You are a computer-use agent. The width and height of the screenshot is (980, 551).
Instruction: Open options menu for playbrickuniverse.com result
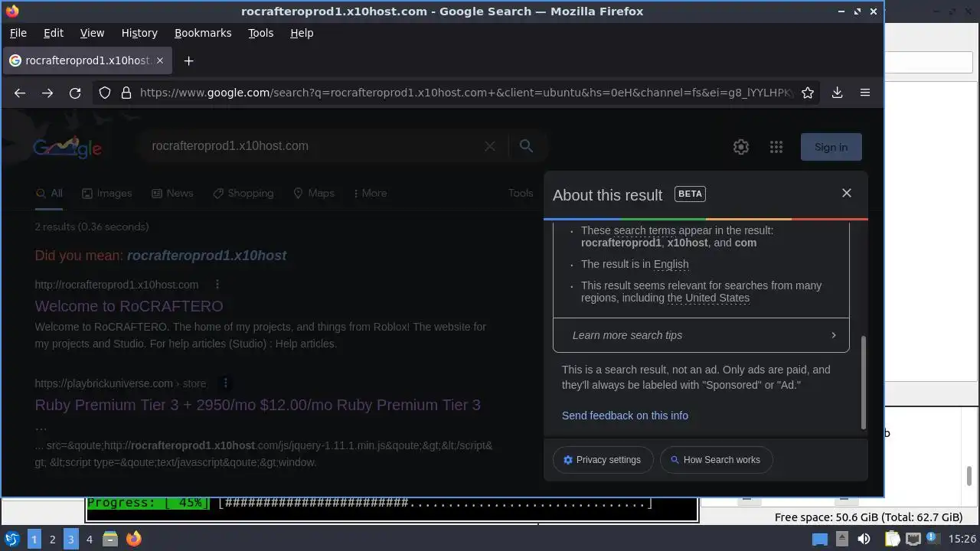pos(225,383)
